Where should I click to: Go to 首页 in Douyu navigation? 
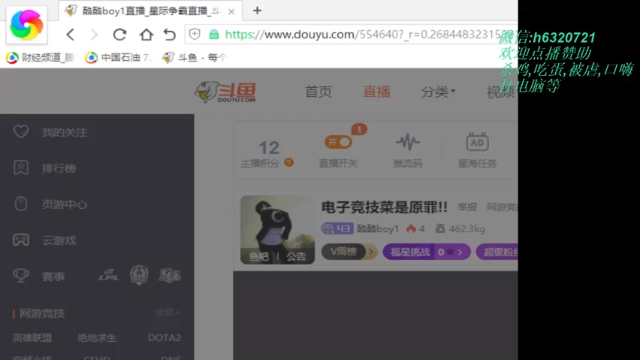click(318, 92)
